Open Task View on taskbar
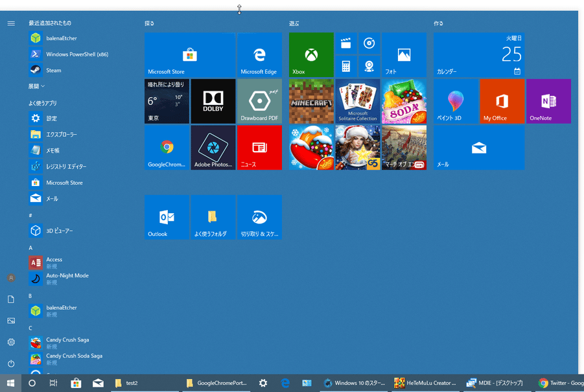 click(54, 383)
